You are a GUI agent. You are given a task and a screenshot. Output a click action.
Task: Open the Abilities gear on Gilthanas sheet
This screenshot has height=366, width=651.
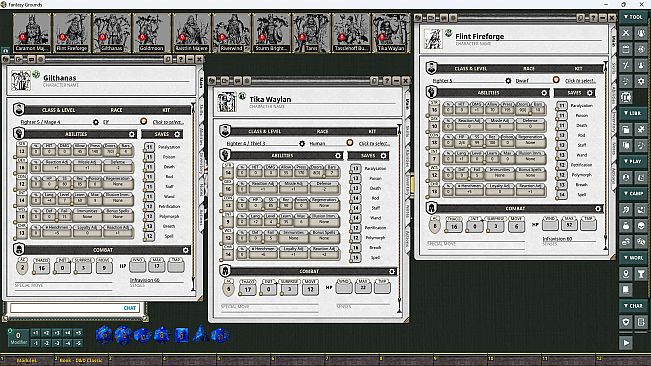(132, 134)
